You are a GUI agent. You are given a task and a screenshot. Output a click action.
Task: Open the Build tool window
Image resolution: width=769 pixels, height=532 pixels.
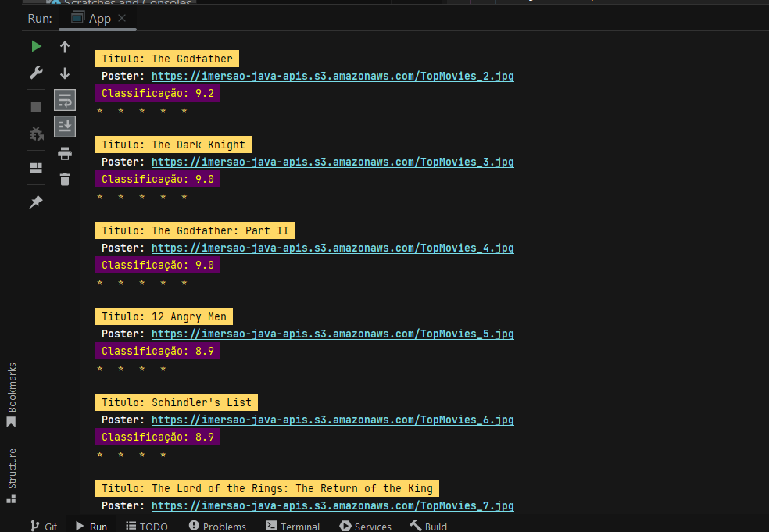[x=428, y=526]
